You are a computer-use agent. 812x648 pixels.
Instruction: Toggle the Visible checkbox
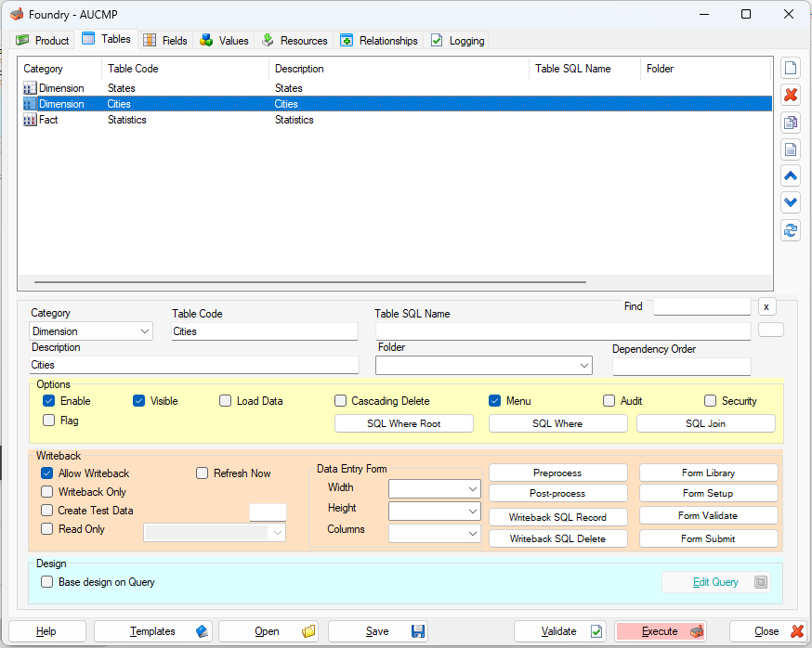[x=138, y=401]
